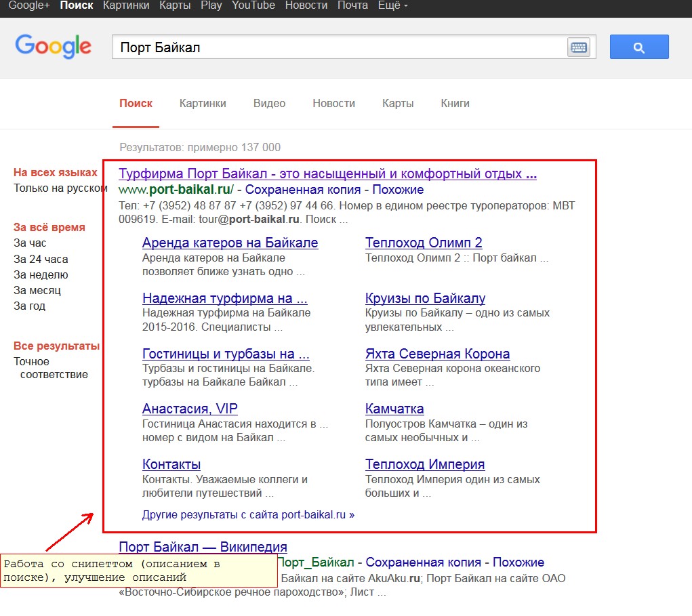Open the "Порт Байкал — Википедия" result
The height and width of the screenshot is (616, 692).
click(203, 547)
